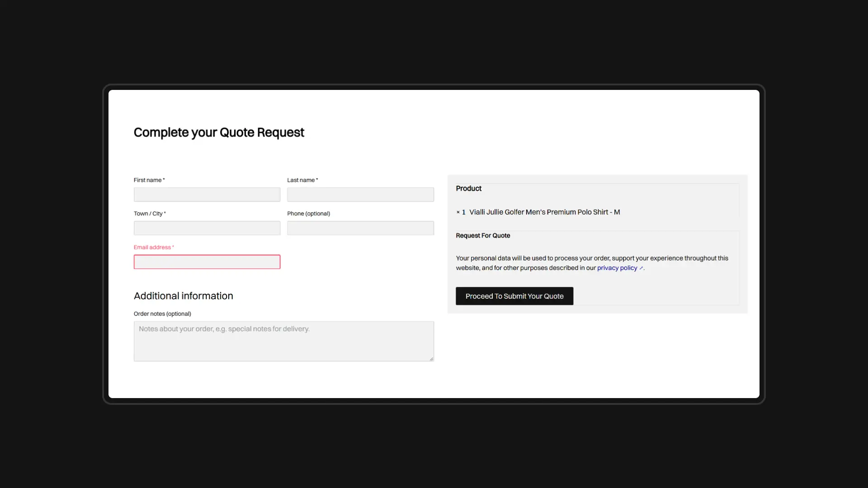868x488 pixels.
Task: Click the × remove icon beside product quantity
Action: pos(458,212)
